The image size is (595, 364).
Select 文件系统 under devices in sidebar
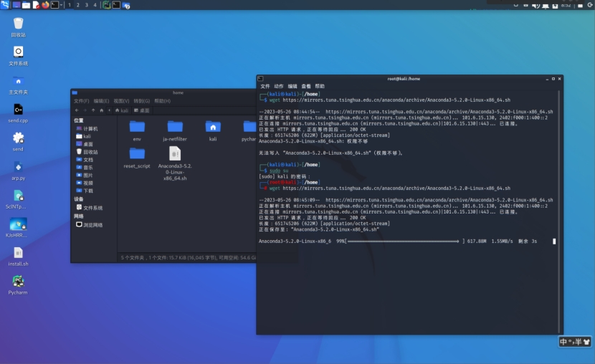(x=92, y=208)
